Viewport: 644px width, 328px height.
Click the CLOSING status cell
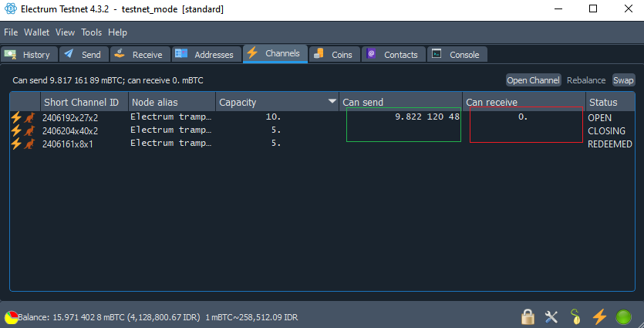(607, 131)
